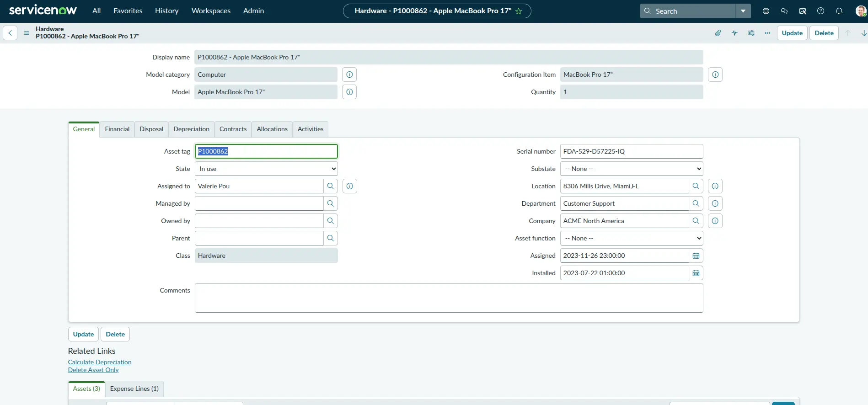This screenshot has width=868, height=405.
Task: Open the user profile avatar
Action: point(861,11)
